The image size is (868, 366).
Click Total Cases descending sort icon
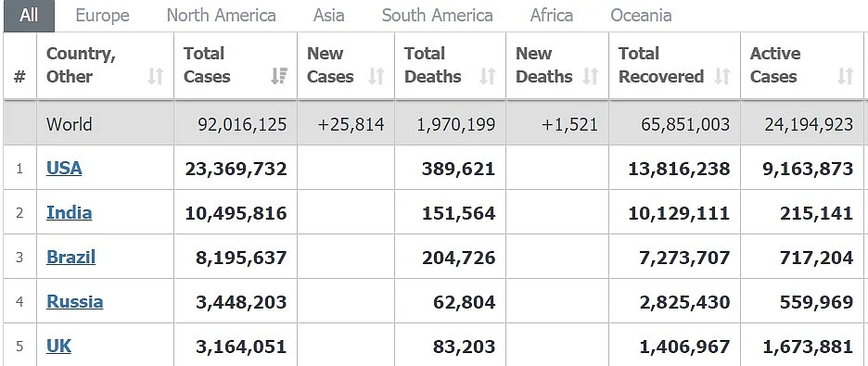tap(279, 76)
